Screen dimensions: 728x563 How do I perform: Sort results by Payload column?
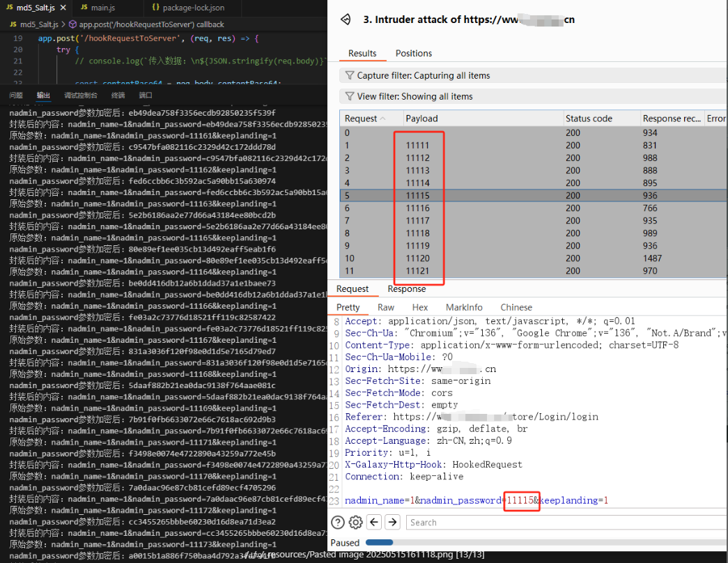[x=421, y=118]
